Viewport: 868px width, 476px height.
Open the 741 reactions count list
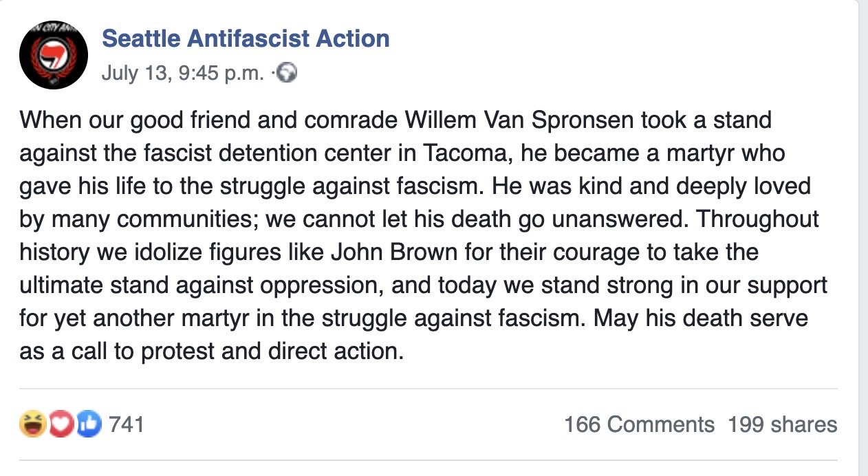point(127,424)
